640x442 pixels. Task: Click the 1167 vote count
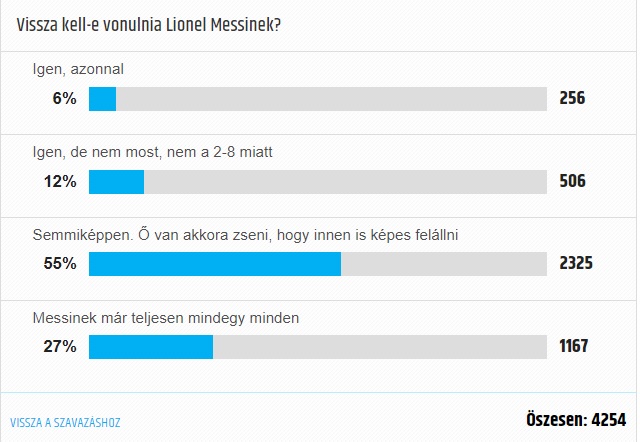tap(573, 346)
